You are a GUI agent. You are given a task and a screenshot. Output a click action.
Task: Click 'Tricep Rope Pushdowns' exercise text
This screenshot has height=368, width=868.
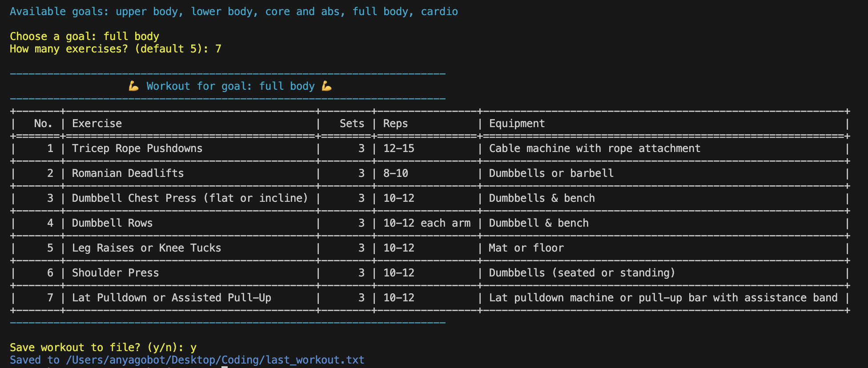[x=137, y=148]
